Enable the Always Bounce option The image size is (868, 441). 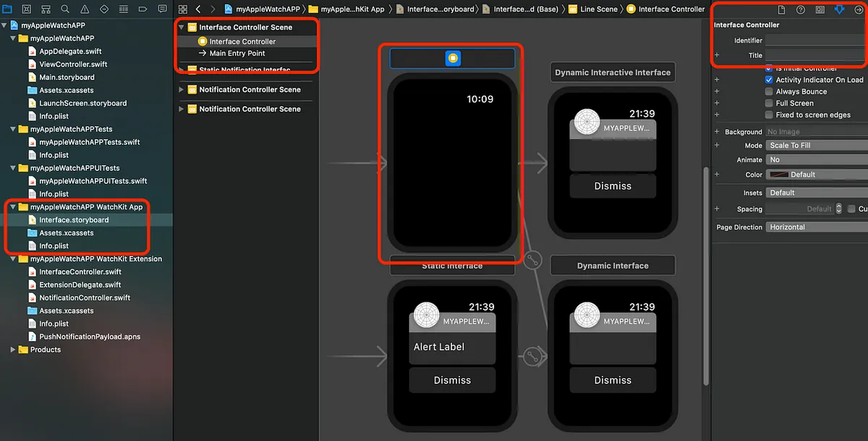(x=770, y=91)
